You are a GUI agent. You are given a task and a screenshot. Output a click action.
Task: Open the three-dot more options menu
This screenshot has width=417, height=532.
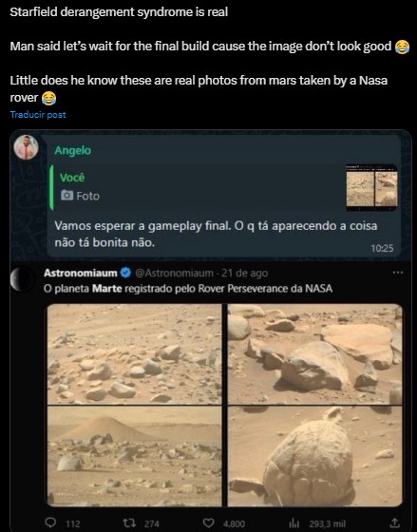398,272
